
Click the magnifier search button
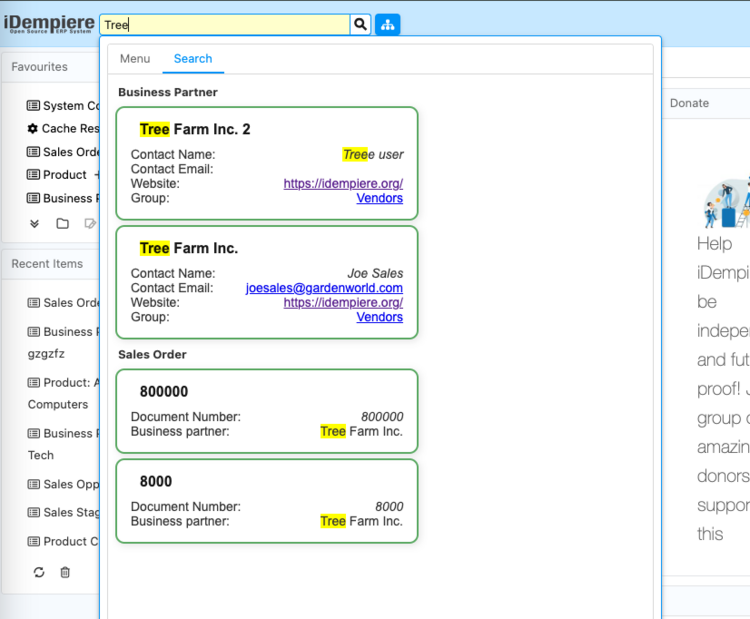coord(360,25)
